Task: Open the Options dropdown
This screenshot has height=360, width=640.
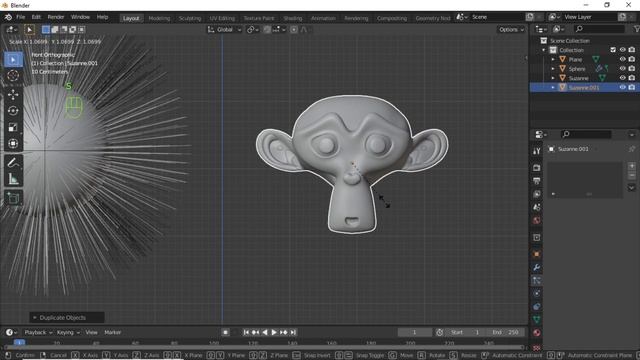Action: pyautogui.click(x=511, y=29)
